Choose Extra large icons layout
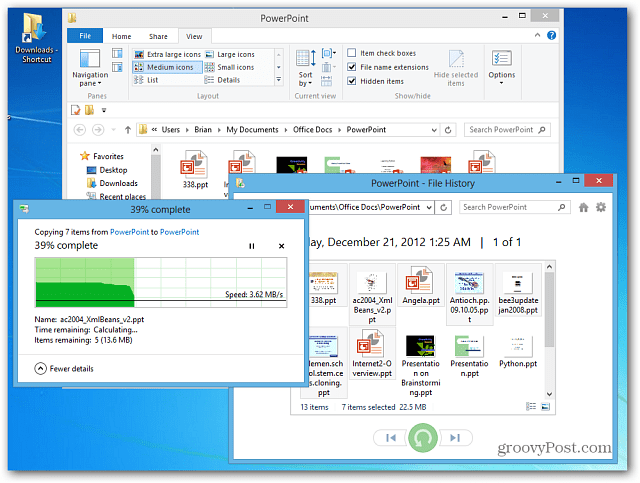 click(x=167, y=54)
